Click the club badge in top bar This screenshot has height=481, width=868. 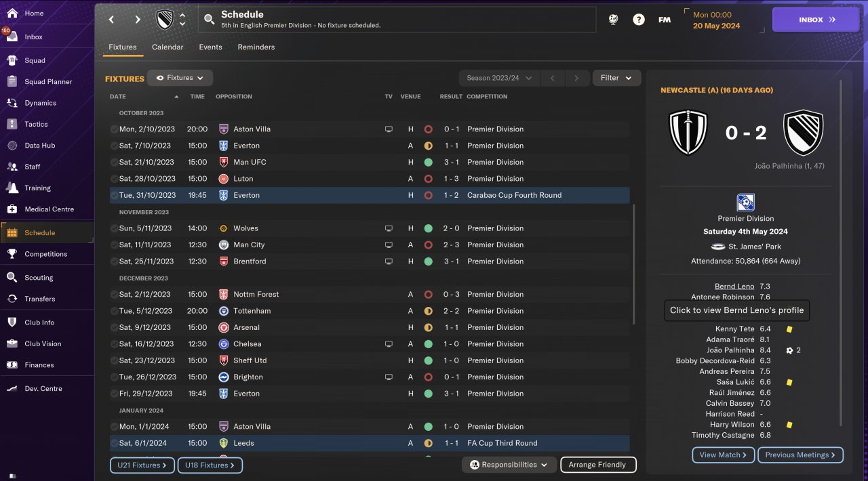pos(165,19)
